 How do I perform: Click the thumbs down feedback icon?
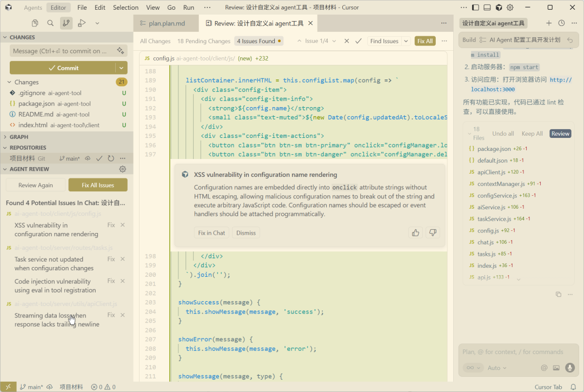(x=432, y=232)
